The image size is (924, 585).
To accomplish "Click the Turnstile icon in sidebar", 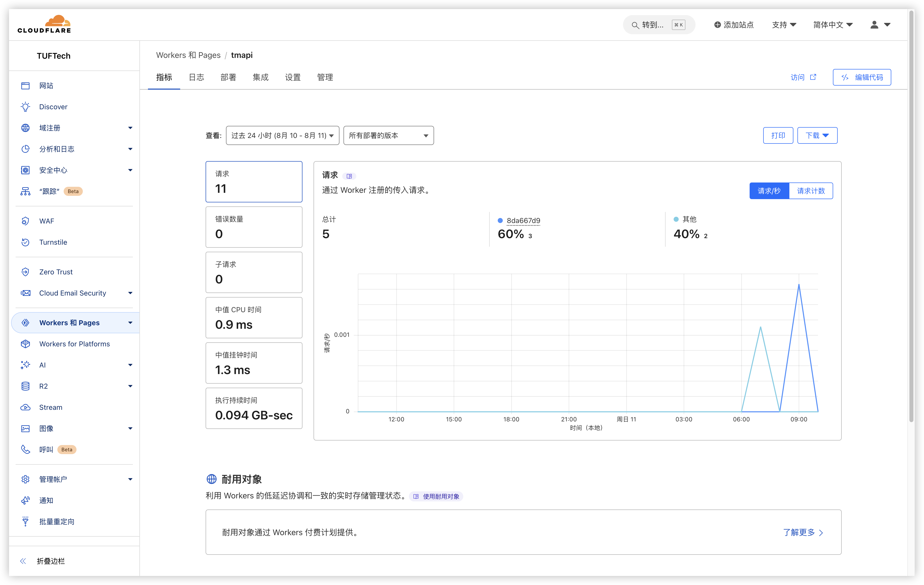I will (x=25, y=242).
